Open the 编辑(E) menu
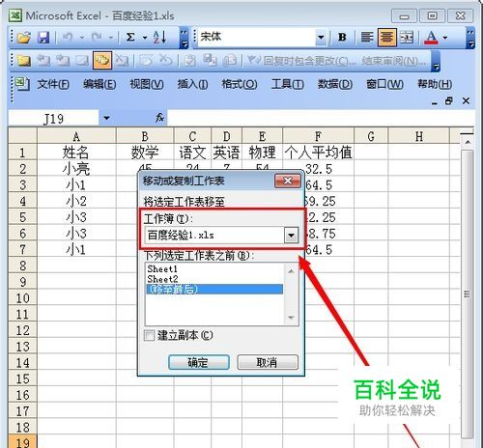Image resolution: width=483 pixels, height=448 pixels. point(99,84)
